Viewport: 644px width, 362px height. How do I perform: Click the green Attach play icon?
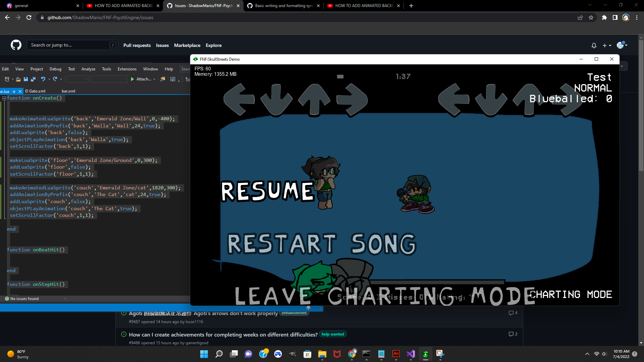(133, 79)
